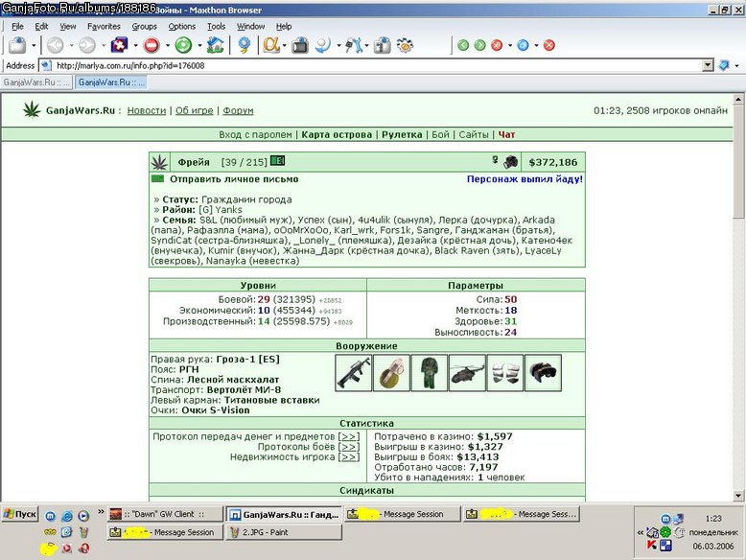This screenshot has height=560, width=746.
Task: Open the Новости link
Action: tap(147, 110)
